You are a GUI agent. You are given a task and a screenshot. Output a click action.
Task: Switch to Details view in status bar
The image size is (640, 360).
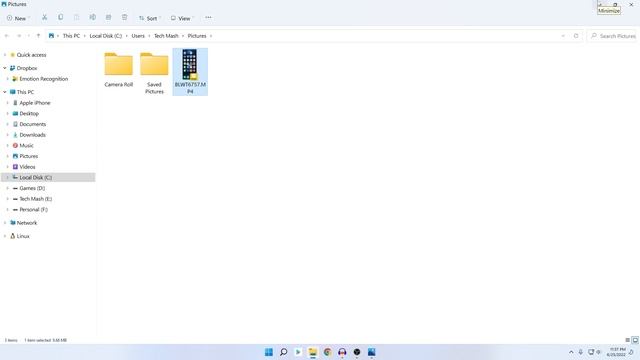(x=627, y=340)
